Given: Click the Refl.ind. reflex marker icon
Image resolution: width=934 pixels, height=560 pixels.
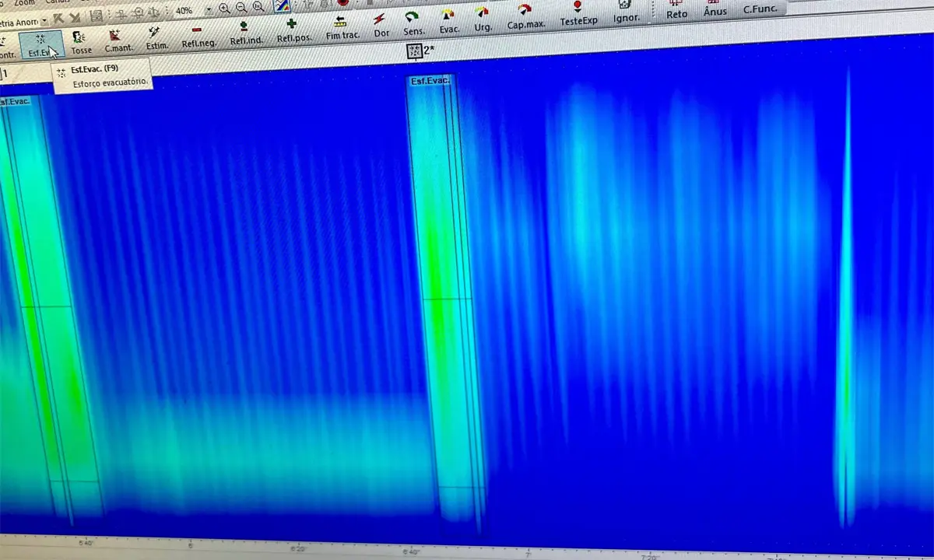Looking at the screenshot, I should point(244,33).
